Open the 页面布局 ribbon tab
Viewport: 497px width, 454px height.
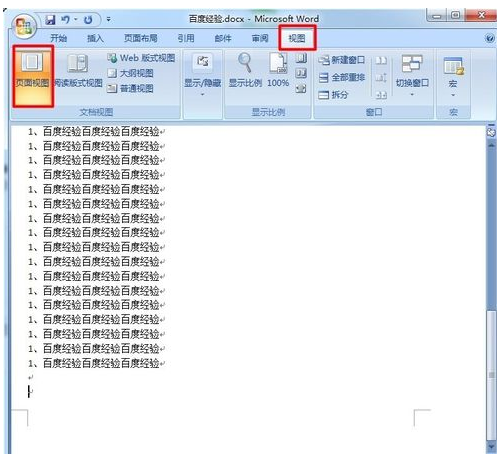[x=141, y=38]
